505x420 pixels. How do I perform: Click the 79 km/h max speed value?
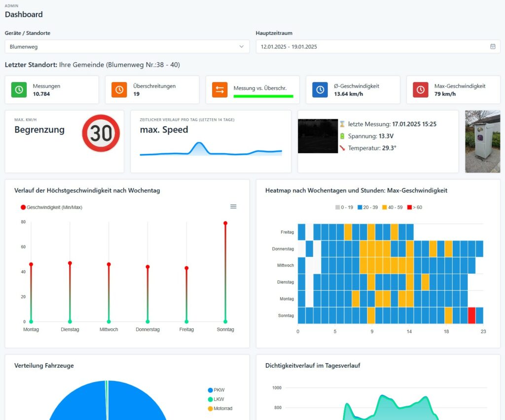pyautogui.click(x=445, y=94)
